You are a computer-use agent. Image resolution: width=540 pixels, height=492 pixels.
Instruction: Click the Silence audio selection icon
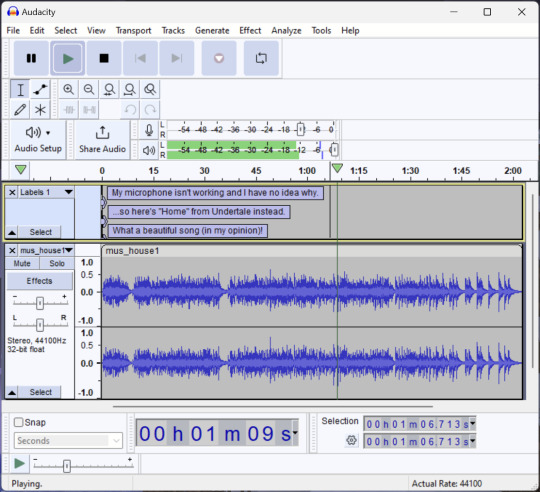pos(89,110)
